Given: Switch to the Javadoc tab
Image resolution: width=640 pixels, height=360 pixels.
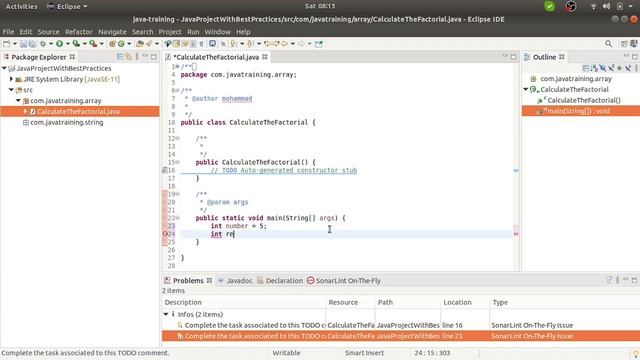Looking at the screenshot, I should coord(235,280).
